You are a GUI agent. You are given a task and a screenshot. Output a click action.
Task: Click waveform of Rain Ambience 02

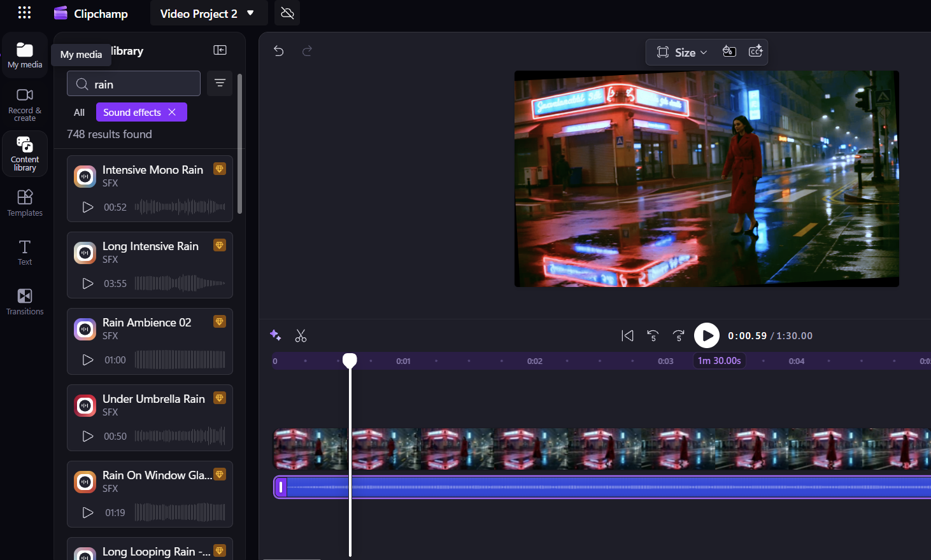click(180, 360)
